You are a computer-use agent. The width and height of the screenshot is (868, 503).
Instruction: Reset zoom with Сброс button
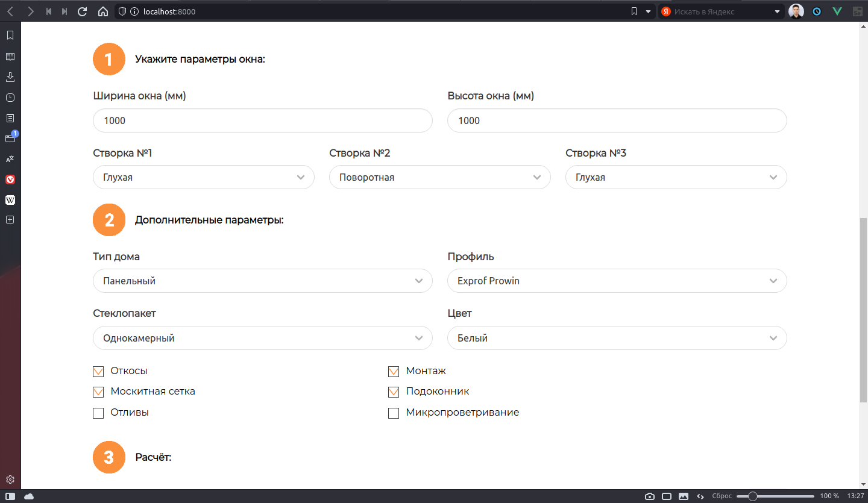(x=722, y=496)
